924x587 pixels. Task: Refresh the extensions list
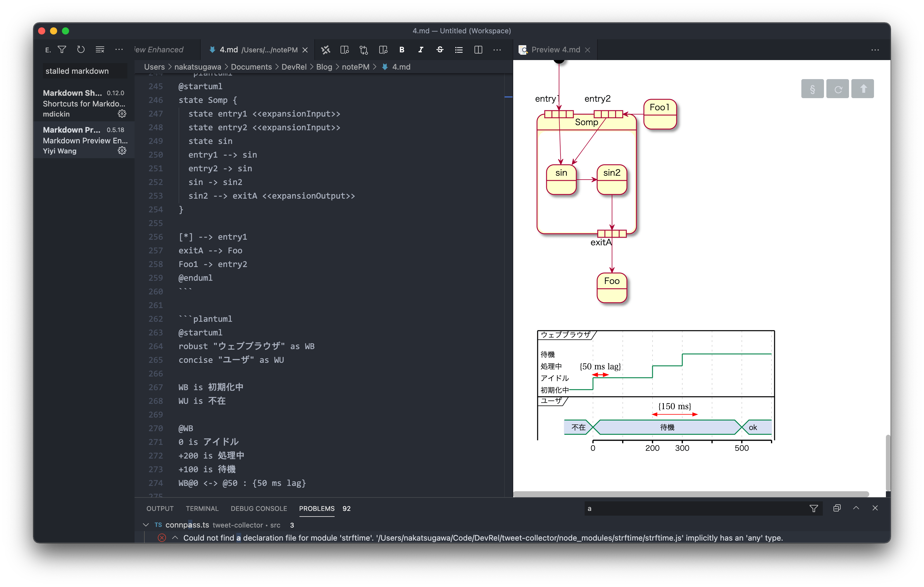(x=81, y=49)
